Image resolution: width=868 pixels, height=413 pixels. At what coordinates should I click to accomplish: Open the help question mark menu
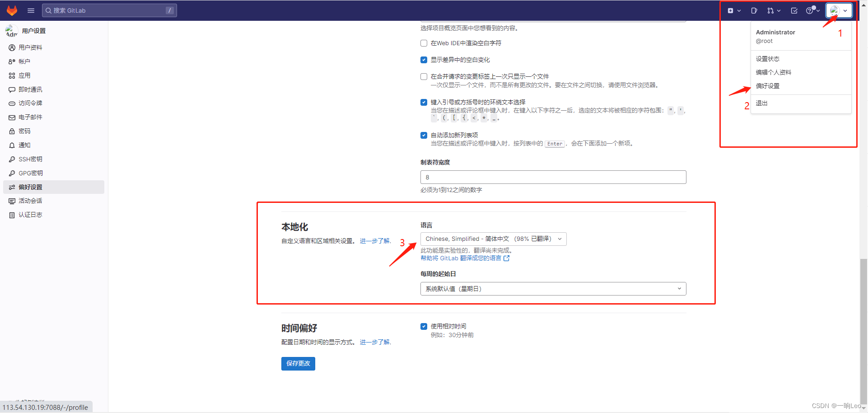(x=812, y=10)
